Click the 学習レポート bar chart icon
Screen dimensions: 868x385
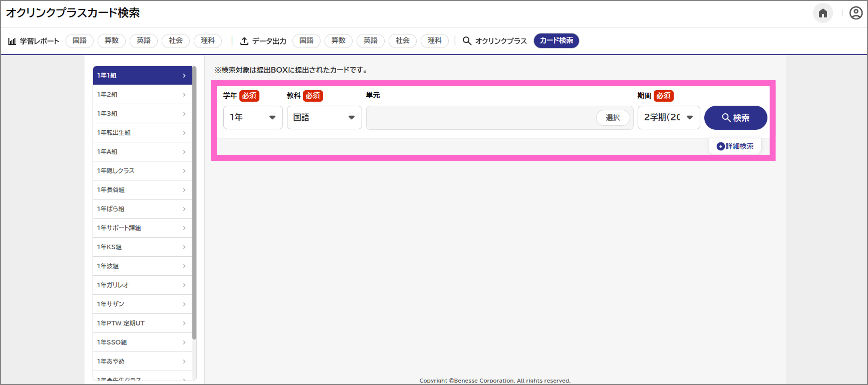coord(12,40)
